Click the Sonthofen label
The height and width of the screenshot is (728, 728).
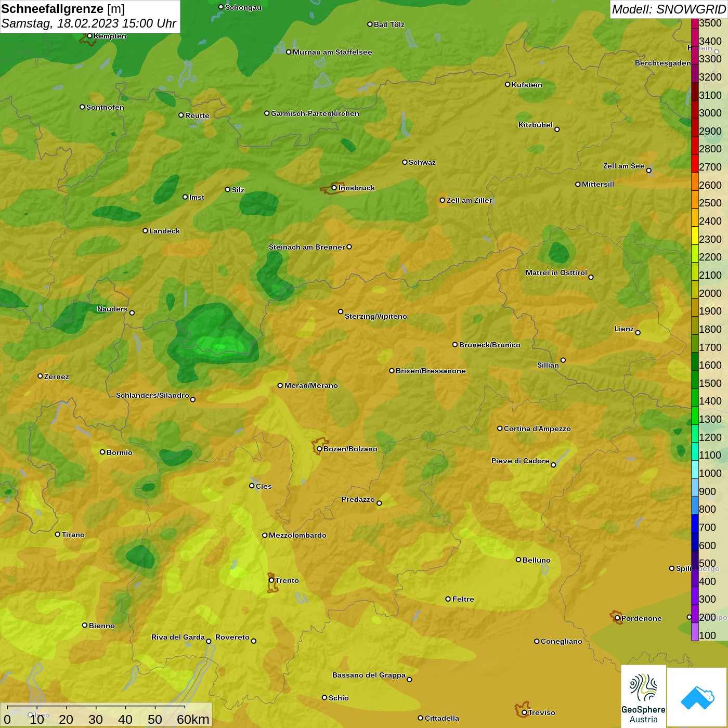[106, 107]
